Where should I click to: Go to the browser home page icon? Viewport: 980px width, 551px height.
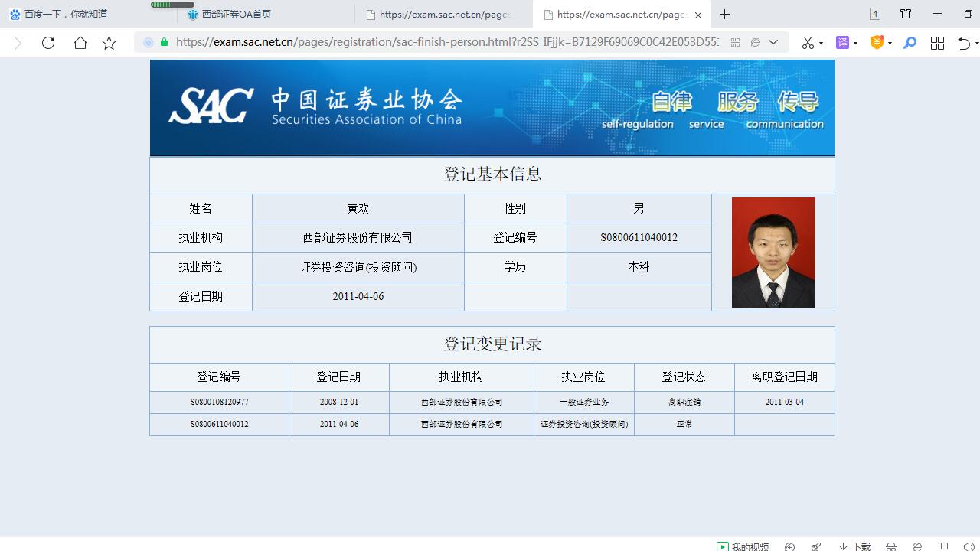pyautogui.click(x=80, y=43)
